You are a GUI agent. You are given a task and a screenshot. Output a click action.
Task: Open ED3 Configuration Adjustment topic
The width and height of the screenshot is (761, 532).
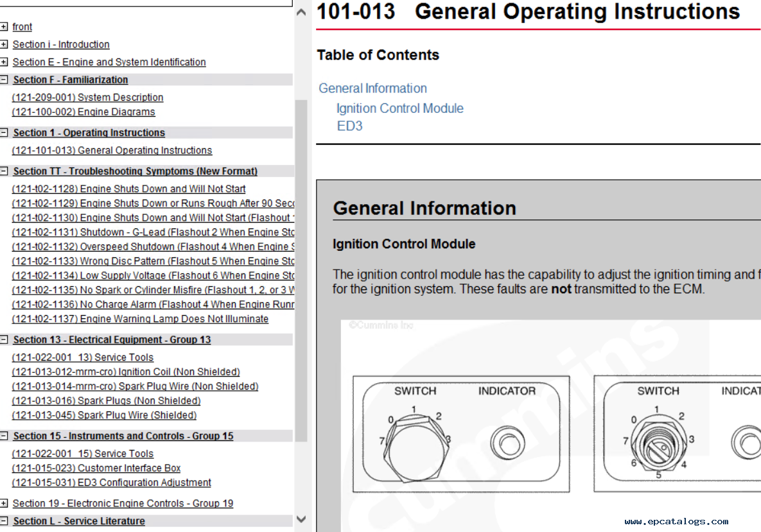(111, 483)
